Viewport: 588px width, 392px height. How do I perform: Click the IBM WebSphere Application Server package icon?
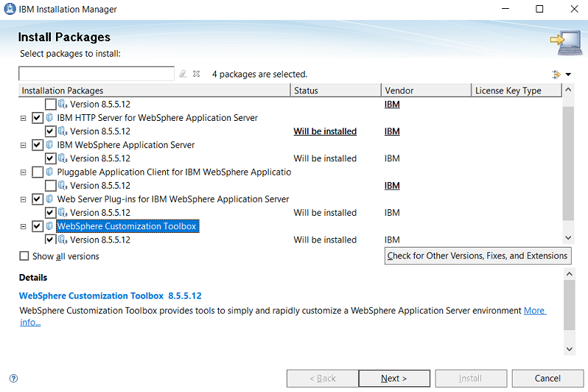coord(50,145)
